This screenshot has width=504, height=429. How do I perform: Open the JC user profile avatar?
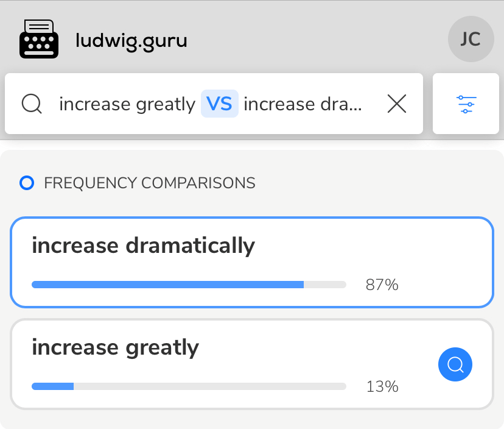coord(471,39)
